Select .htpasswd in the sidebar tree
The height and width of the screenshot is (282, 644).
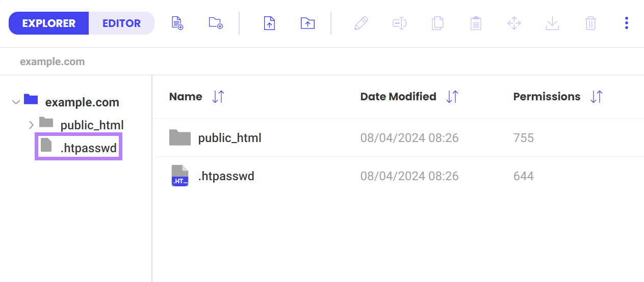(88, 148)
